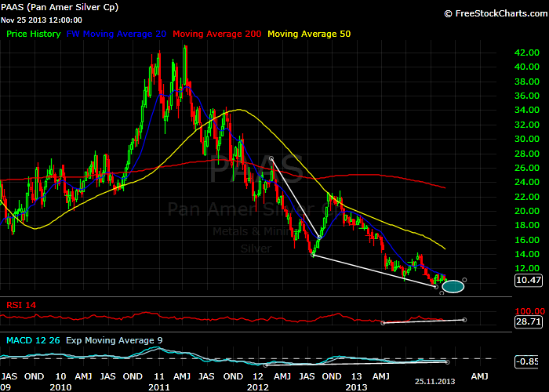Click the RSI value box 28.71
The image size is (549, 392).
click(529, 321)
